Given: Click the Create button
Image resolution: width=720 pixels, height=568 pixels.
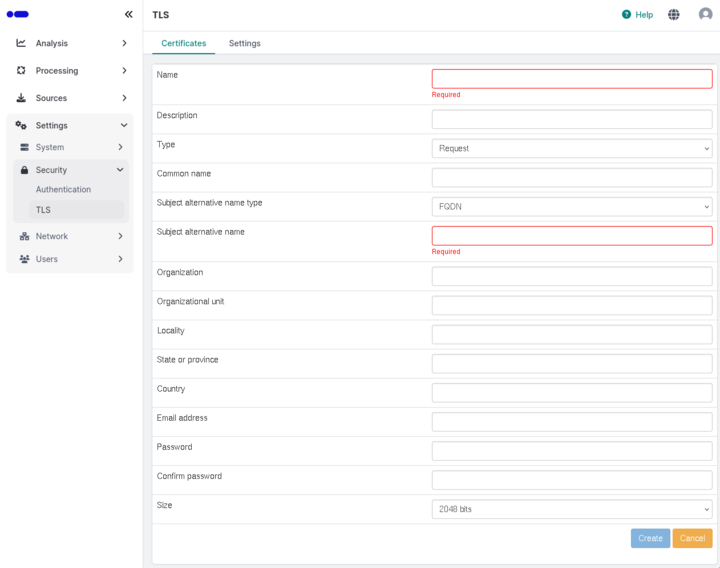Looking at the screenshot, I should [x=650, y=538].
